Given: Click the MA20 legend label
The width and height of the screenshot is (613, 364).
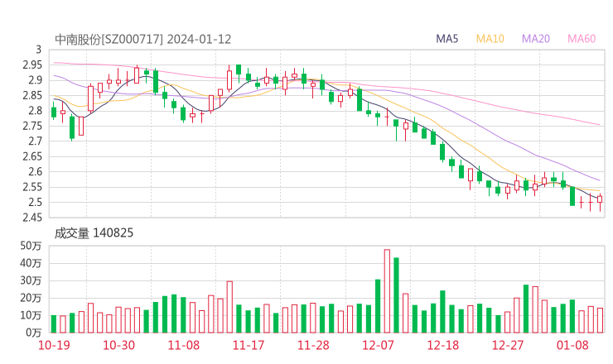Looking at the screenshot, I should pyautogui.click(x=536, y=39).
